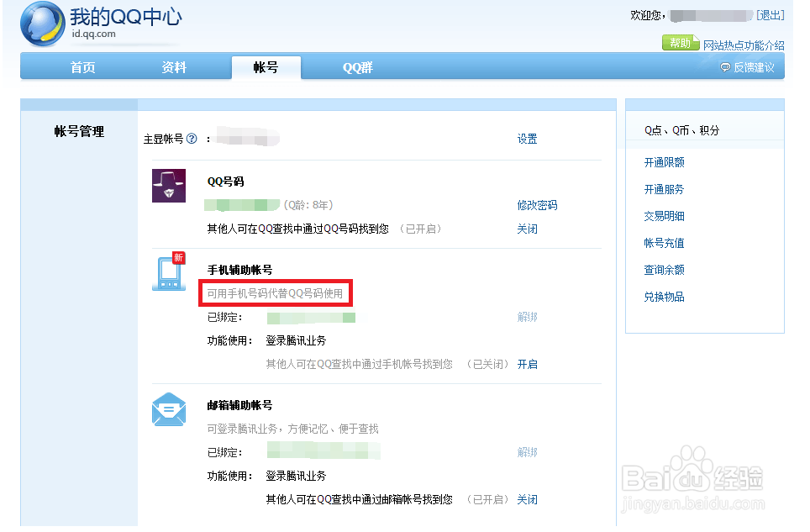This screenshot has height=532, width=810.
Task: Click the 帐号管理 sidebar heading
Action: point(79,132)
